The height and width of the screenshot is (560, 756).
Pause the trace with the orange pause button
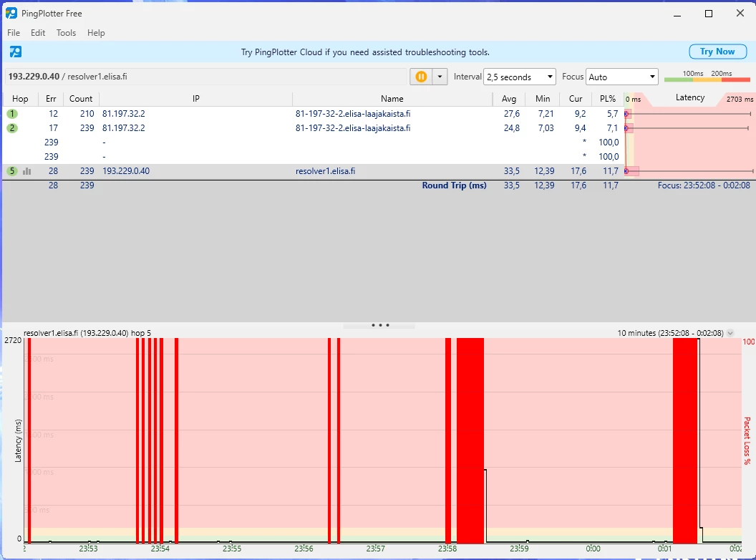pos(421,77)
